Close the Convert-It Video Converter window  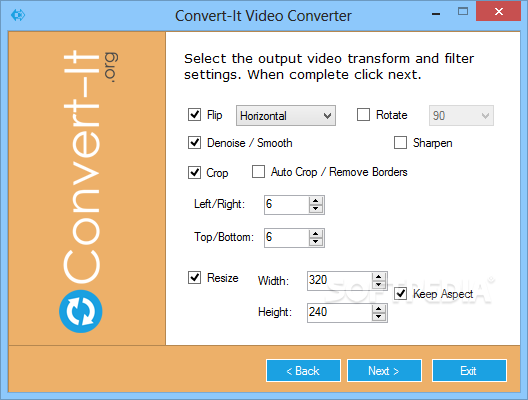coord(499,12)
